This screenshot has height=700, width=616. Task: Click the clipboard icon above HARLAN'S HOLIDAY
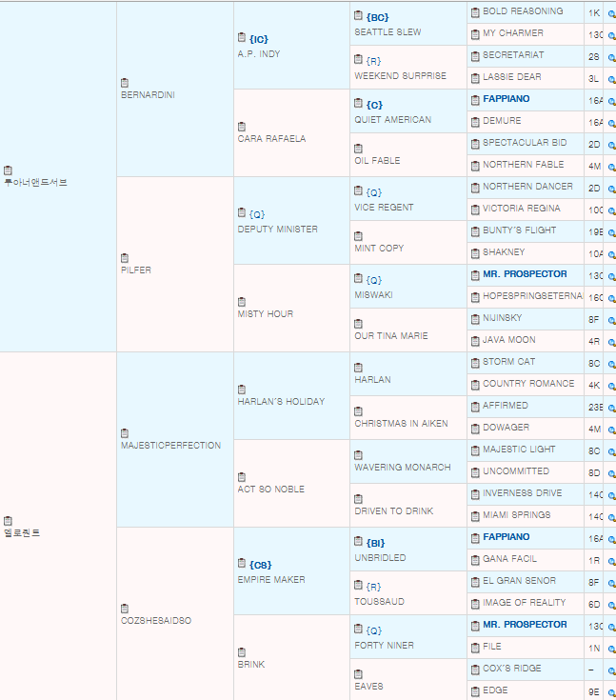click(x=242, y=389)
